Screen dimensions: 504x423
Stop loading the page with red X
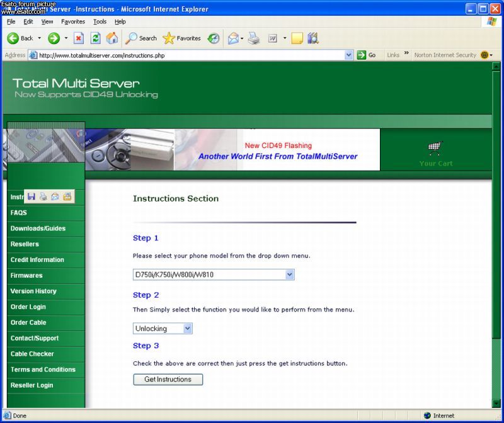[x=78, y=38]
